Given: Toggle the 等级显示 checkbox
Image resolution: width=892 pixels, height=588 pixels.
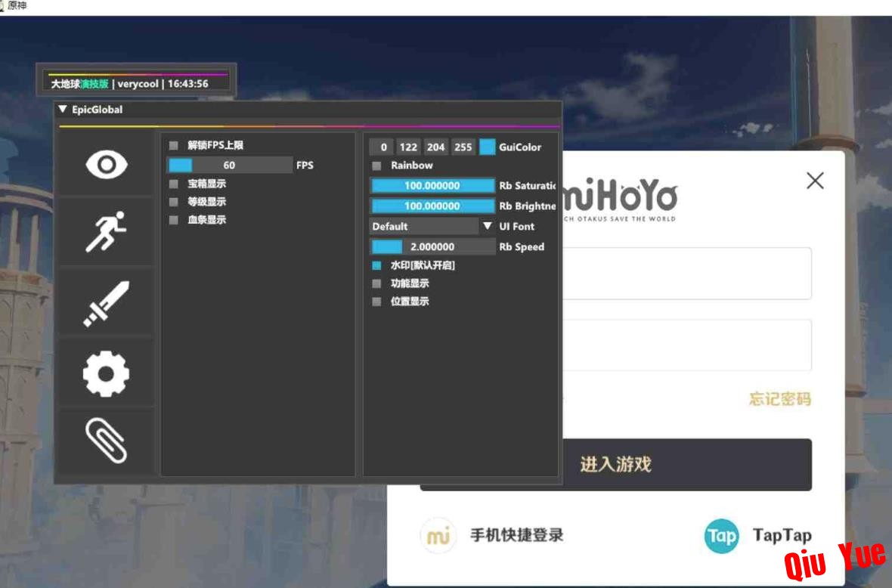Looking at the screenshot, I should point(174,202).
